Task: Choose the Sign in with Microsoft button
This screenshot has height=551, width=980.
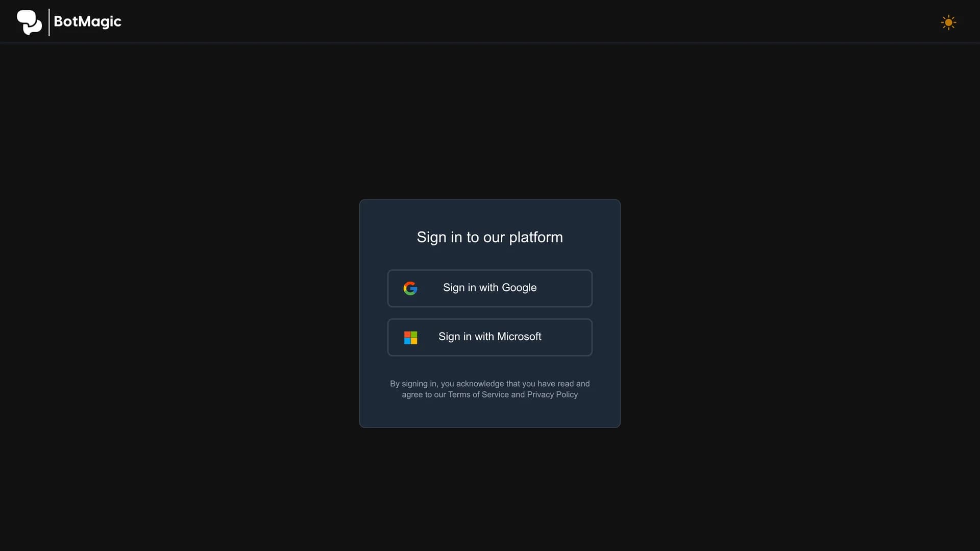Action: pos(489,337)
